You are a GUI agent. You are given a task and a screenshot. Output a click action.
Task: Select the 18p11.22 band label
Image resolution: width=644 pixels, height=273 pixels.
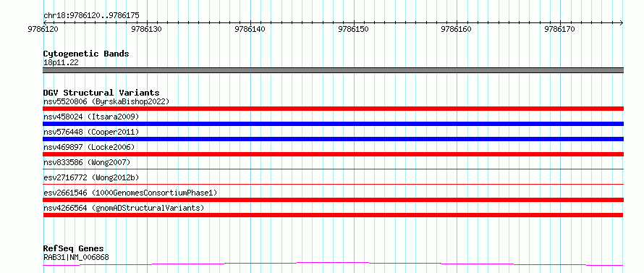(61, 63)
